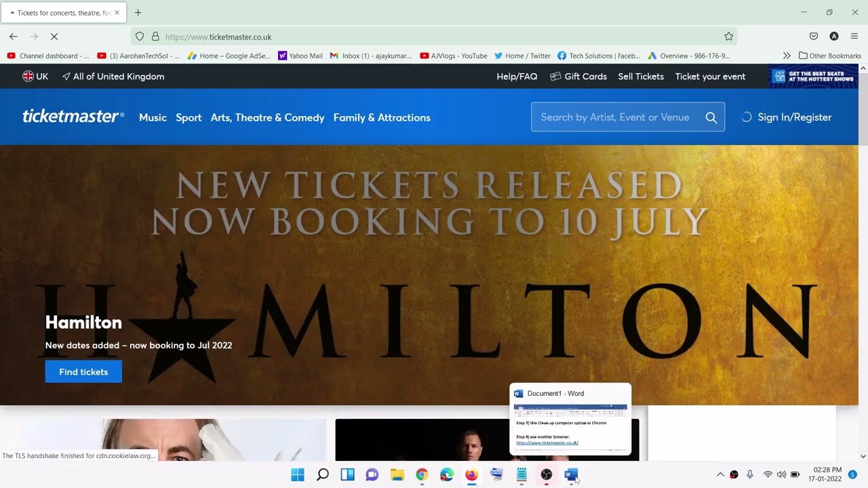Open the Family & Attractions menu
Image resolution: width=868 pixels, height=488 pixels.
click(x=382, y=117)
